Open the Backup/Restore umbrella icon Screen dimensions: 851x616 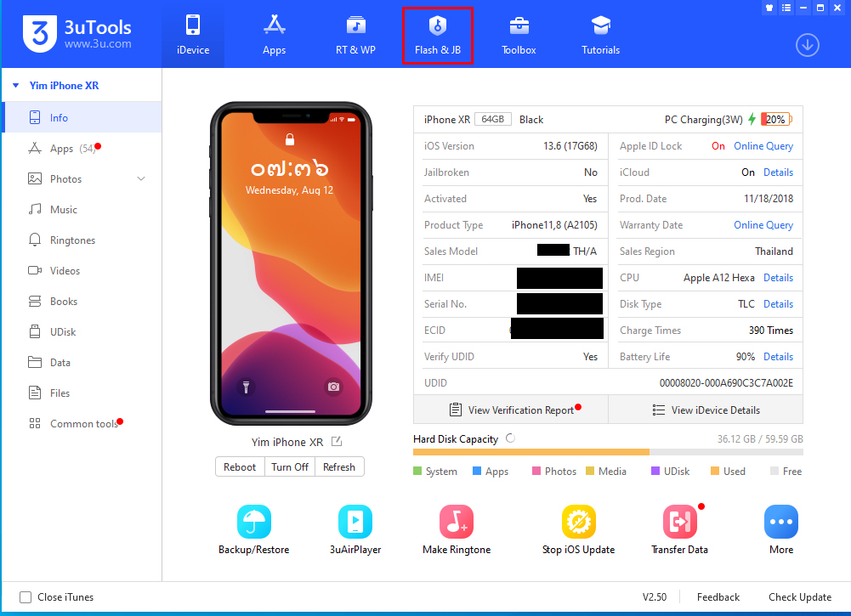point(253,522)
